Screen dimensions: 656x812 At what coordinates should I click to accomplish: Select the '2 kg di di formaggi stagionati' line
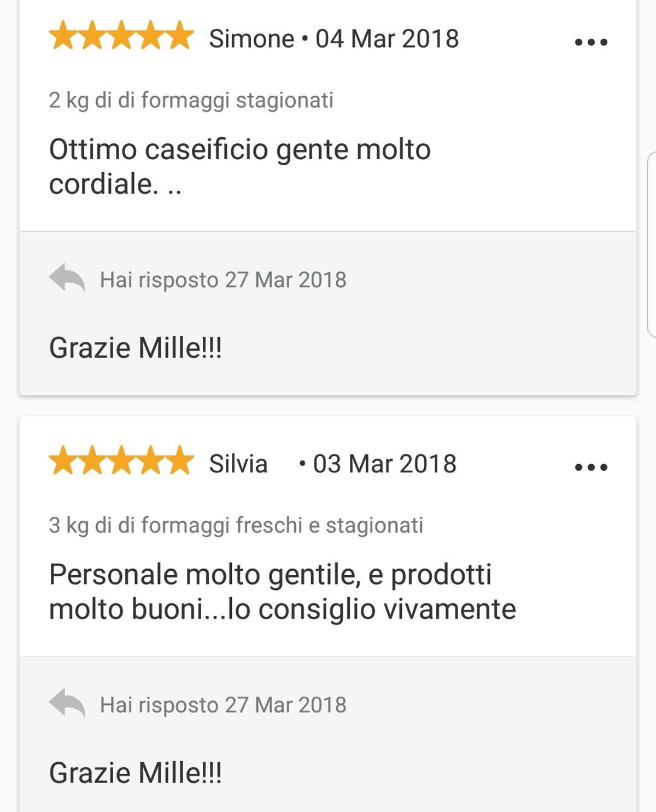click(191, 101)
